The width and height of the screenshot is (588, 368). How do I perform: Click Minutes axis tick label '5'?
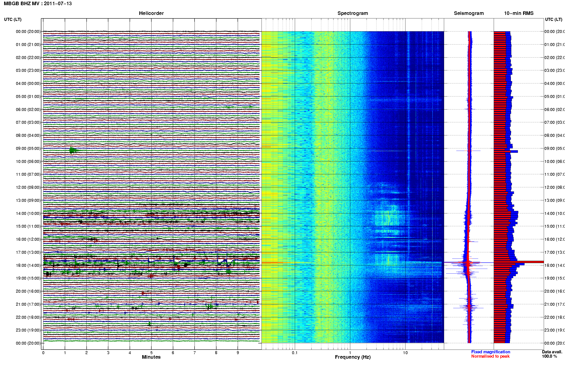[x=151, y=353]
